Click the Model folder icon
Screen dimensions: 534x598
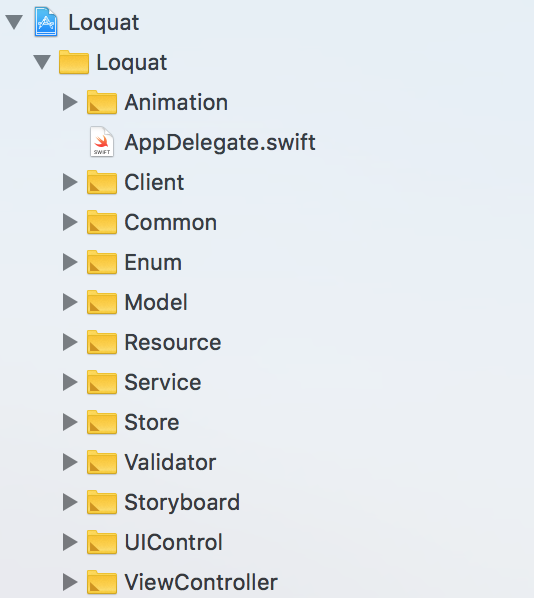(x=102, y=302)
